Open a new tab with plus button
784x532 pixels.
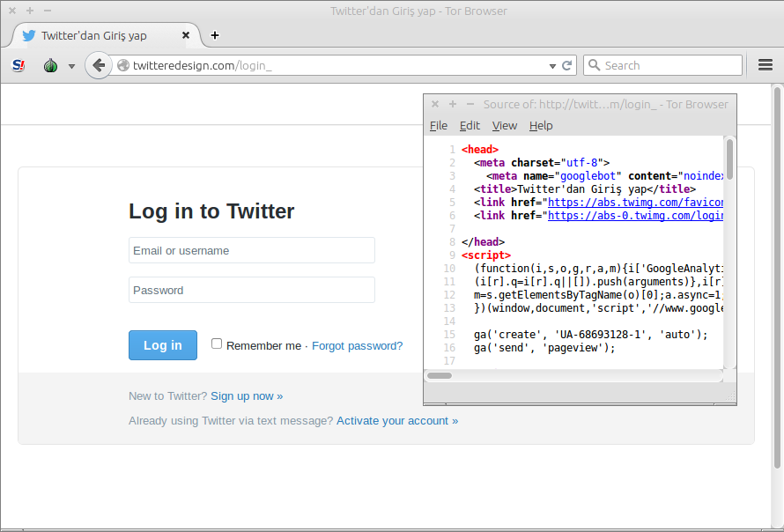(215, 35)
